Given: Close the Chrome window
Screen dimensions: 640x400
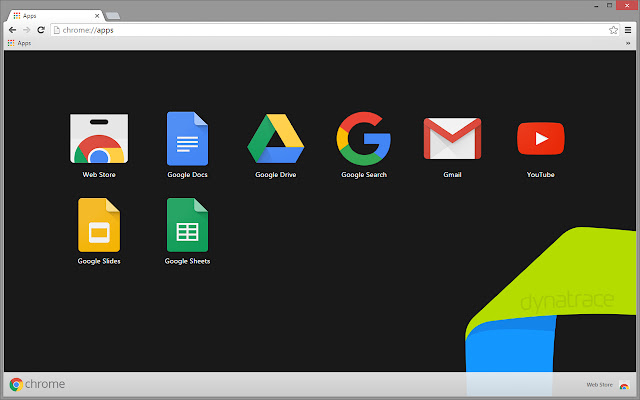Looking at the screenshot, I should pos(627,5).
